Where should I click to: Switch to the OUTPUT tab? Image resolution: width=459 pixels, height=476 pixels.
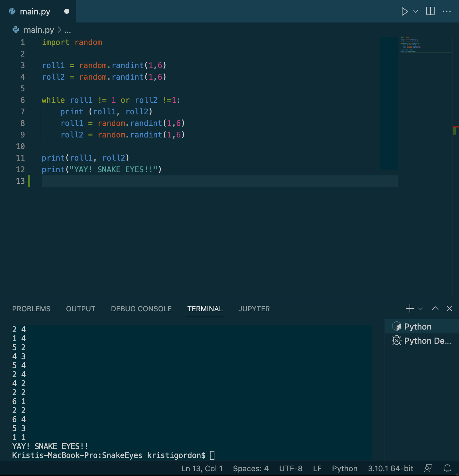coord(81,309)
